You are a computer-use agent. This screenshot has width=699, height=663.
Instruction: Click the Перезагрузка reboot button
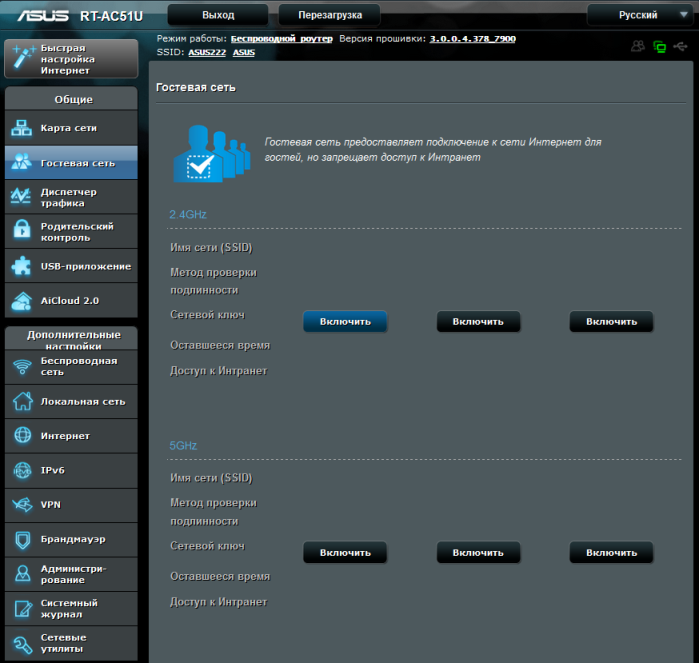[329, 15]
